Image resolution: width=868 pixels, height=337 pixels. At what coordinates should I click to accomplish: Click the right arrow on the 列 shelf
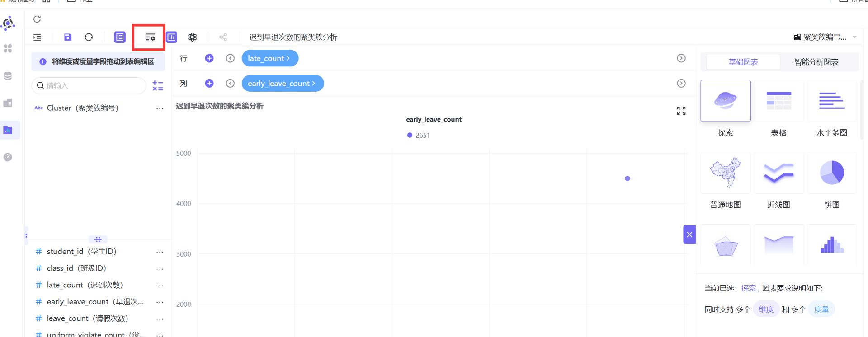pyautogui.click(x=681, y=83)
